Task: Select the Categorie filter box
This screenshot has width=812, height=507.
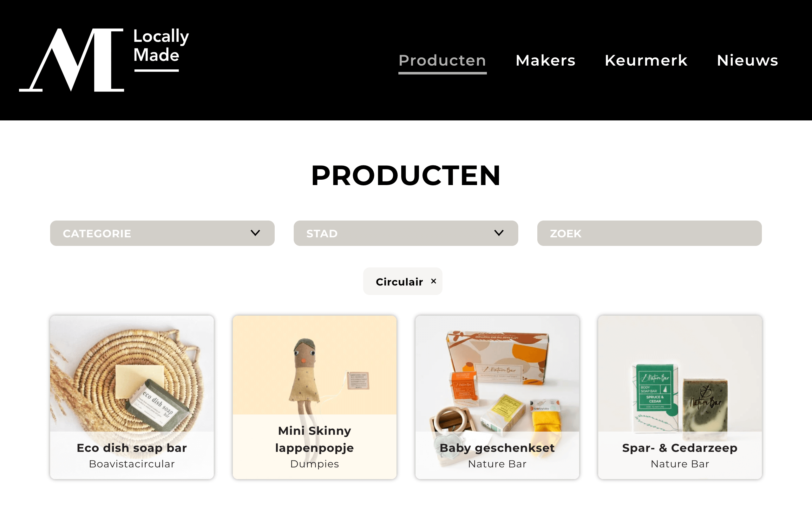Action: (162, 233)
